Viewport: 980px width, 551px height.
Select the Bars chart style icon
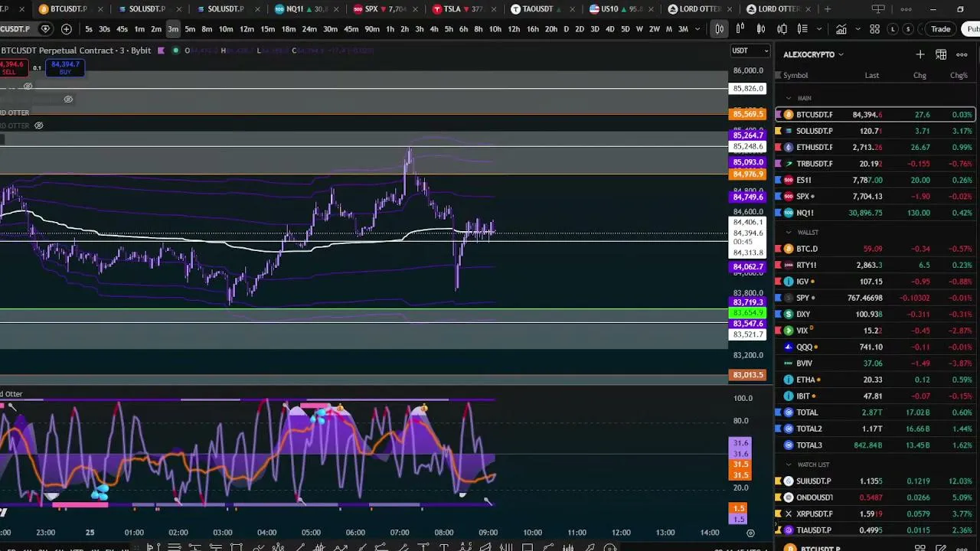pyautogui.click(x=720, y=29)
